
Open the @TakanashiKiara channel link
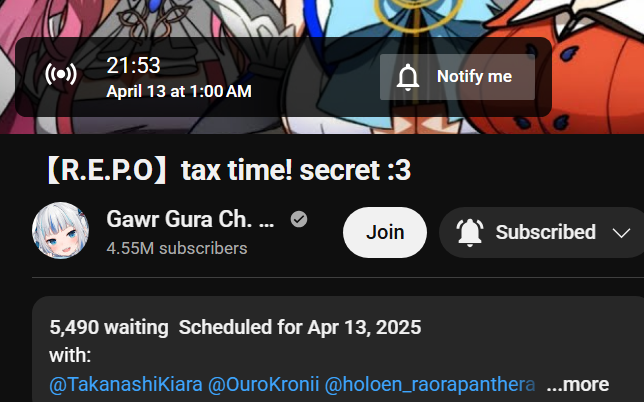coord(126,385)
